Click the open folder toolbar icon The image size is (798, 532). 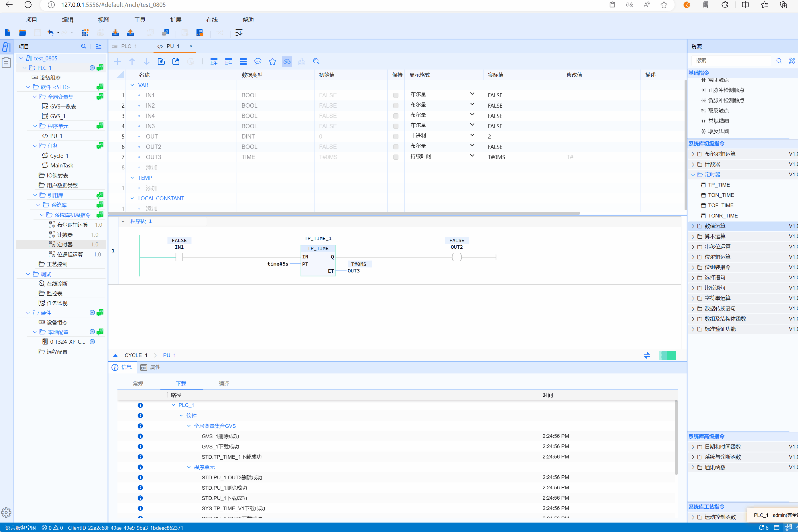22,33
